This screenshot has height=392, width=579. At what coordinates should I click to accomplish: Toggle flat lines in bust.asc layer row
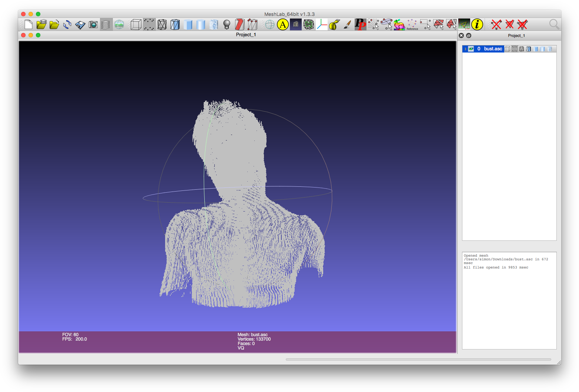point(536,49)
